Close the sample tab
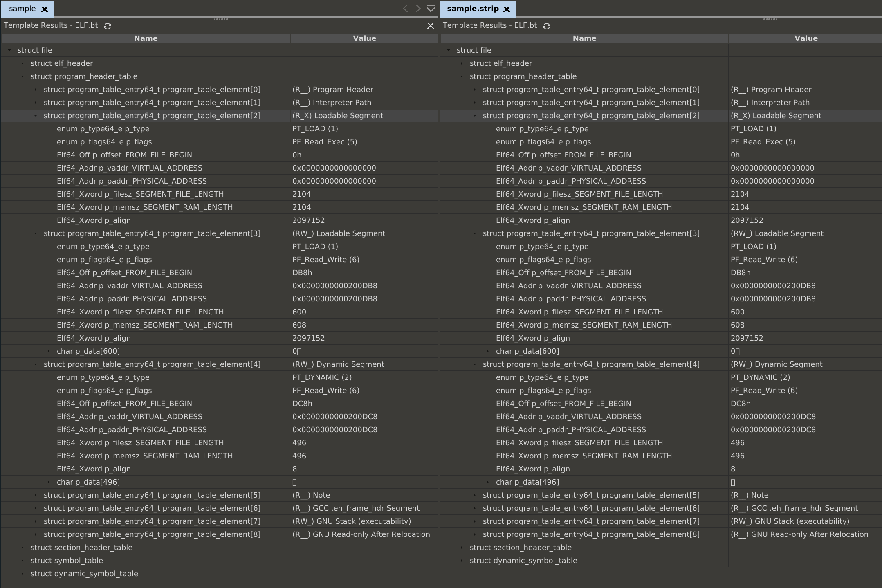Image resolution: width=882 pixels, height=588 pixels. [x=45, y=9]
